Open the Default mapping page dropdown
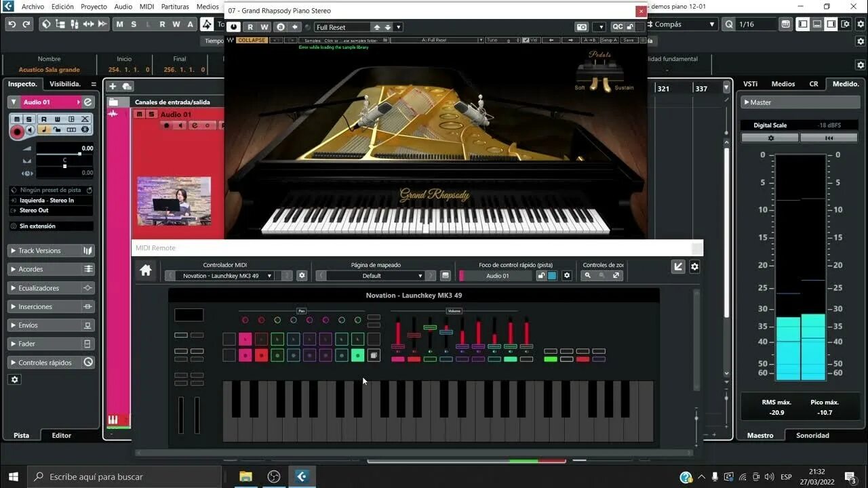The height and width of the screenshot is (488, 868). (375, 275)
